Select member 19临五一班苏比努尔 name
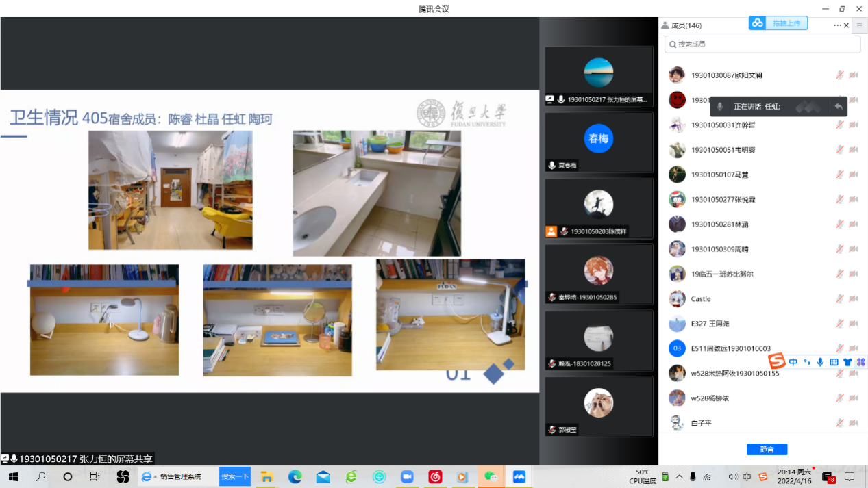 pos(722,274)
